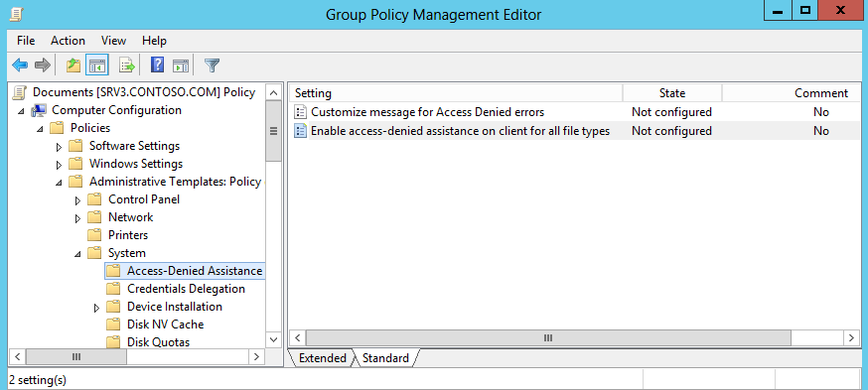The height and width of the screenshot is (390, 868).
Task: Switch to the Extended tab
Action: [x=322, y=358]
